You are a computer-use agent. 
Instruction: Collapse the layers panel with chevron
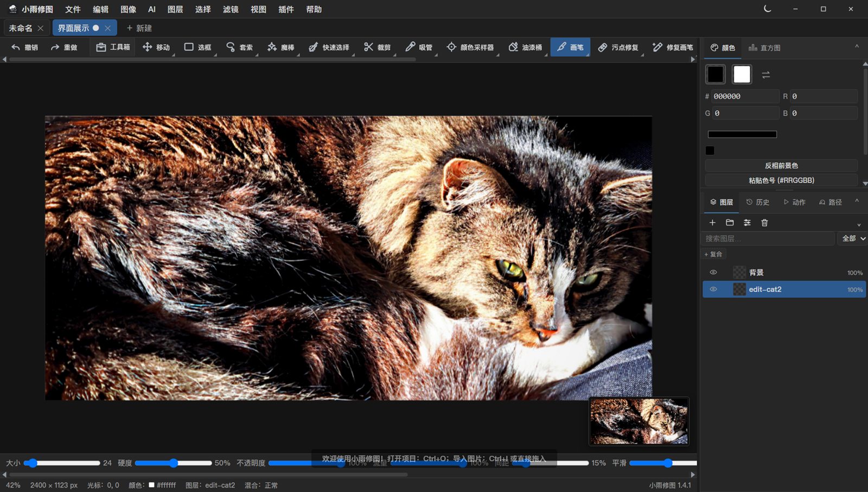point(857,201)
